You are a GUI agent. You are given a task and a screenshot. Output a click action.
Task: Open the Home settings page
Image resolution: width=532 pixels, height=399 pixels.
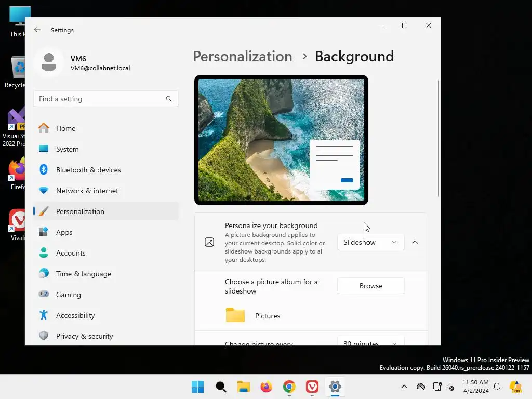coord(106,128)
